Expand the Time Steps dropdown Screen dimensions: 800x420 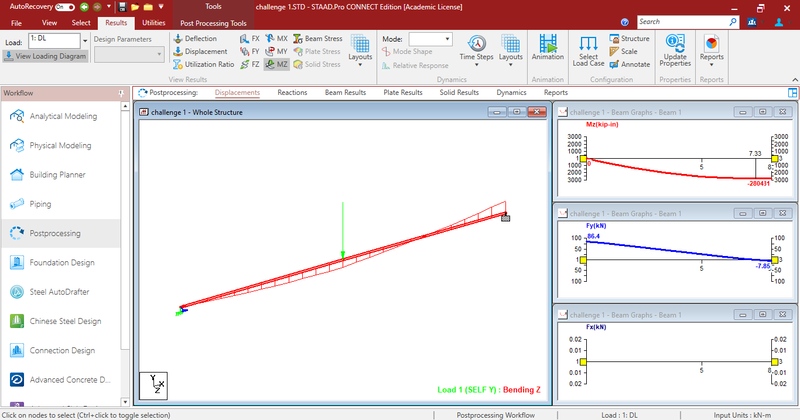pos(477,57)
